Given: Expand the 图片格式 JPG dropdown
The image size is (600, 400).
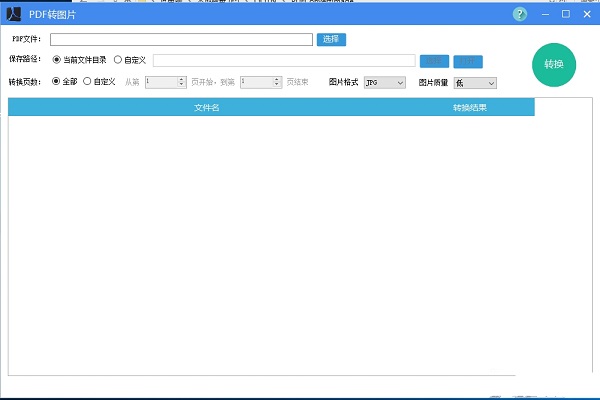Looking at the screenshot, I should [385, 82].
